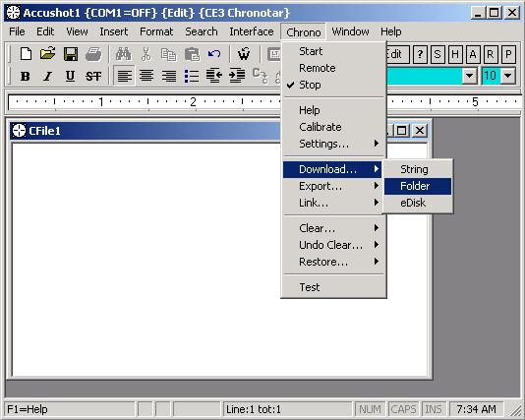
Task: Toggle Bold formatting
Action: coord(26,77)
